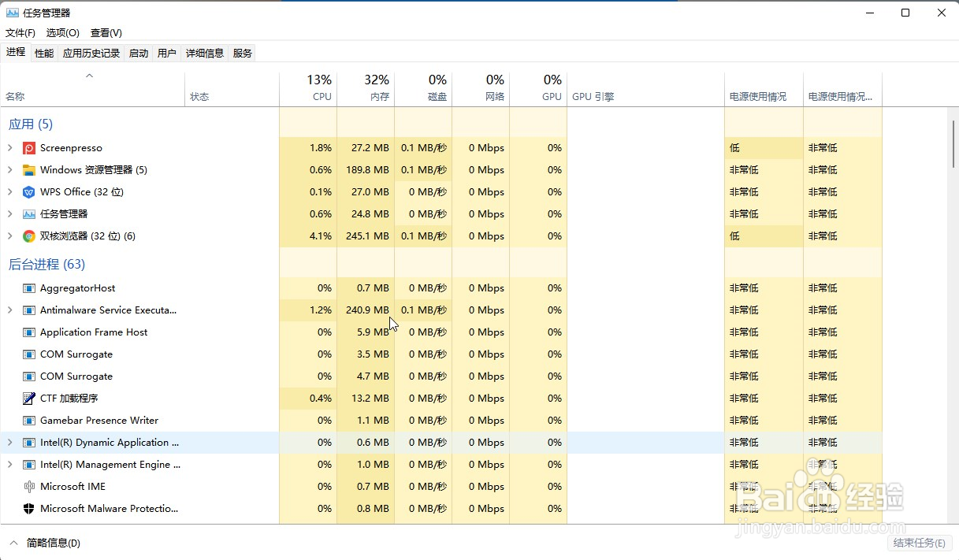The image size is (959, 560).
Task: Expand the WPS Office (32 位) row
Action: click(x=9, y=192)
